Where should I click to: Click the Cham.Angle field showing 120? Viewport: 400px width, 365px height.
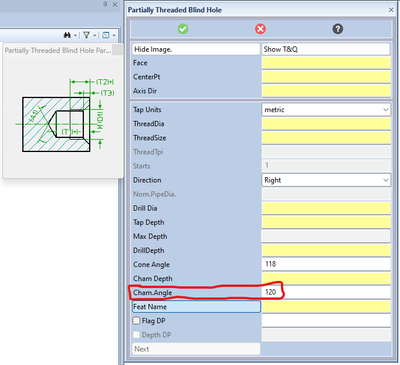click(326, 292)
